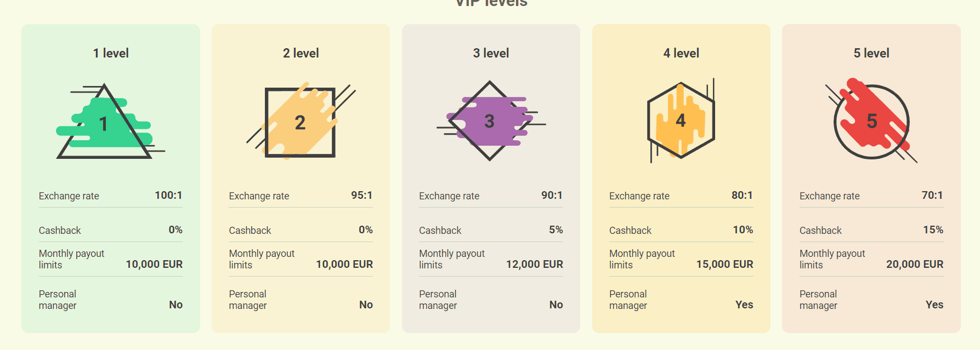Click the 12,000 EUR payout limit
The height and width of the screenshot is (350, 980).
pyautogui.click(x=534, y=265)
